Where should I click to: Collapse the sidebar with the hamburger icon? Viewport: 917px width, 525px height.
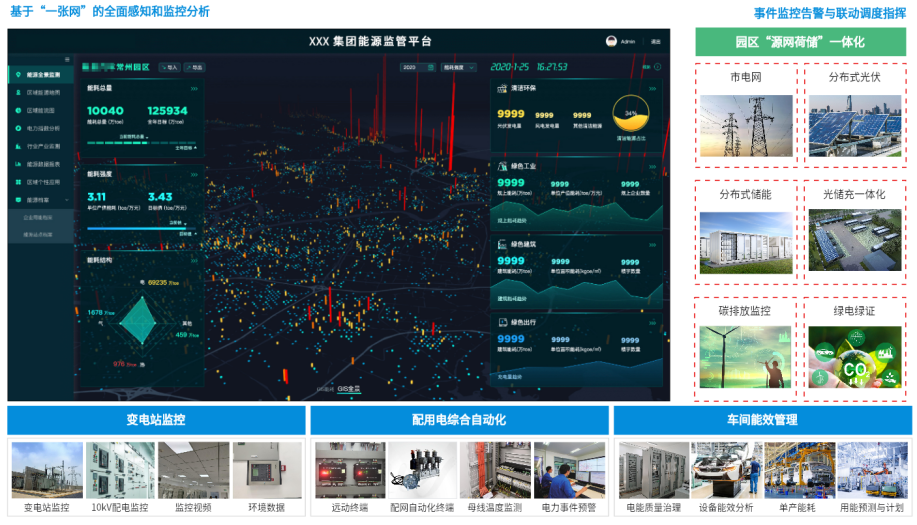(67, 60)
